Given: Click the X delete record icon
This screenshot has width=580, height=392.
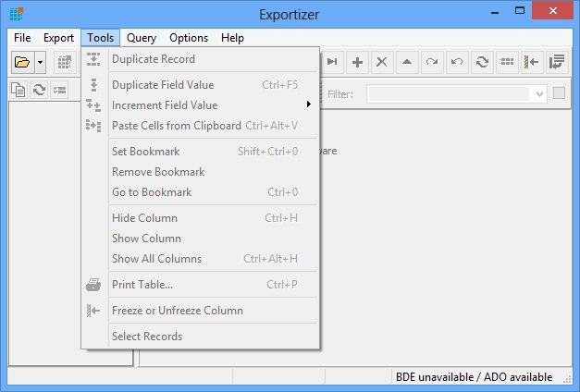Looking at the screenshot, I should tap(382, 62).
